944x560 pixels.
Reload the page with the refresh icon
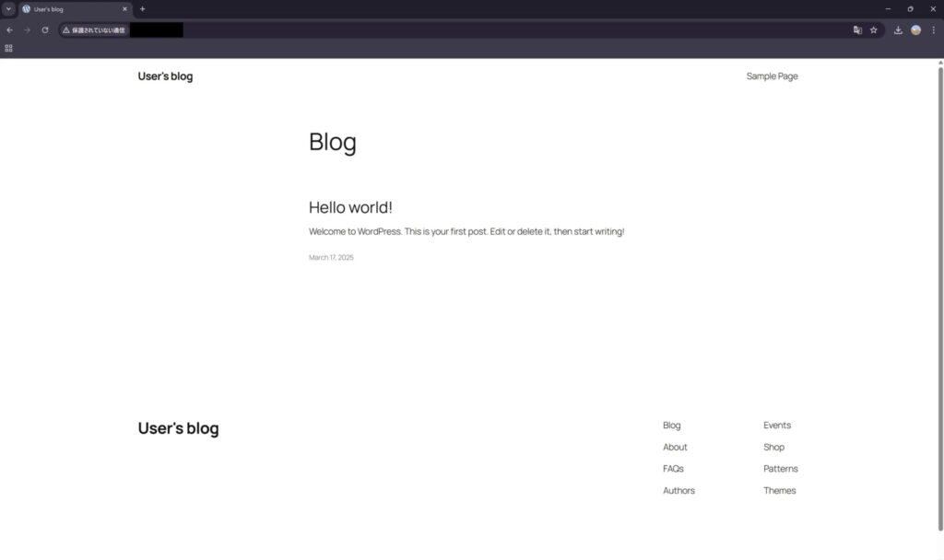tap(44, 29)
